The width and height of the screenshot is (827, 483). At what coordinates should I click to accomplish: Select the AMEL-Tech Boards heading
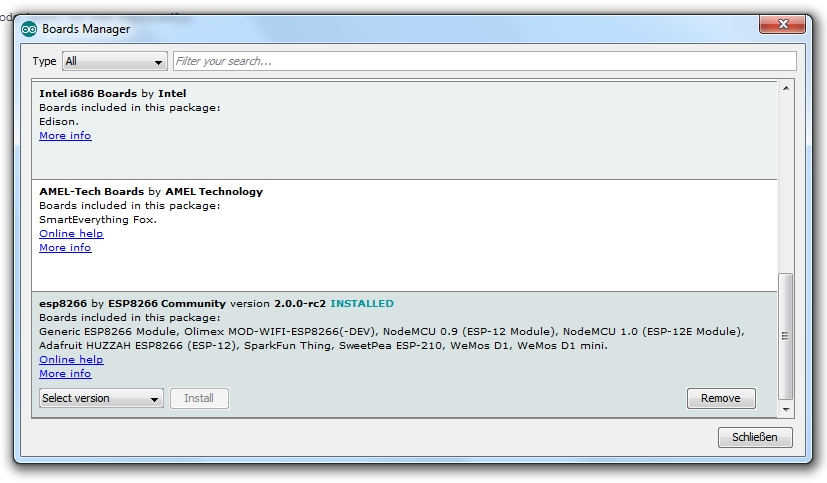(151, 191)
